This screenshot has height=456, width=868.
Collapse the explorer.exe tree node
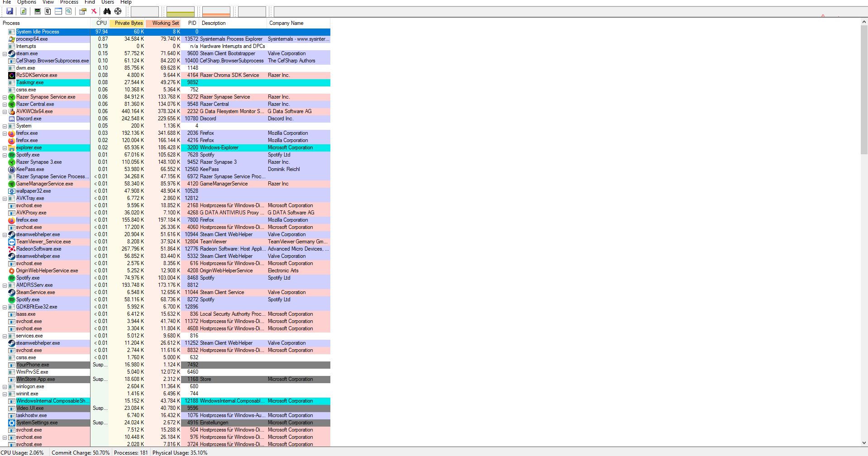coord(5,148)
